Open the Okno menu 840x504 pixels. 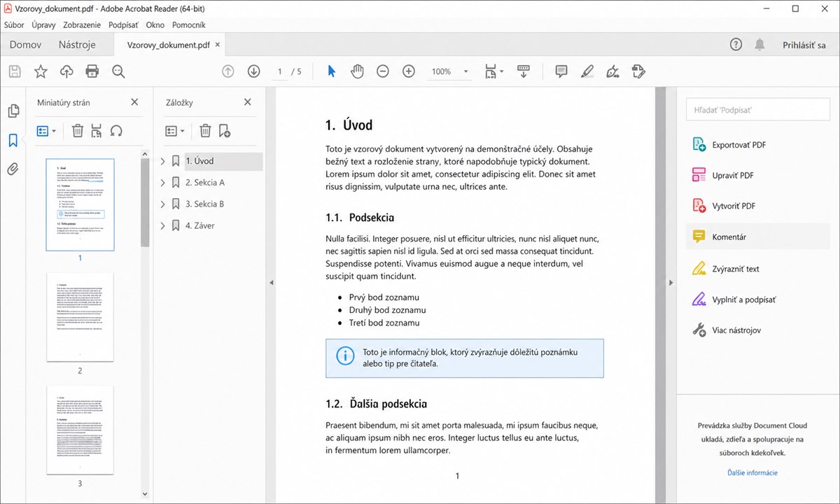[155, 24]
